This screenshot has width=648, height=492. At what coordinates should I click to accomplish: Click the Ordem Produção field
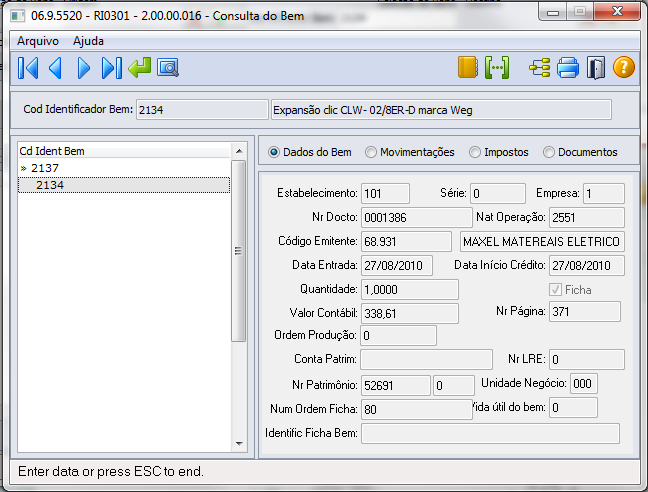tap(398, 335)
